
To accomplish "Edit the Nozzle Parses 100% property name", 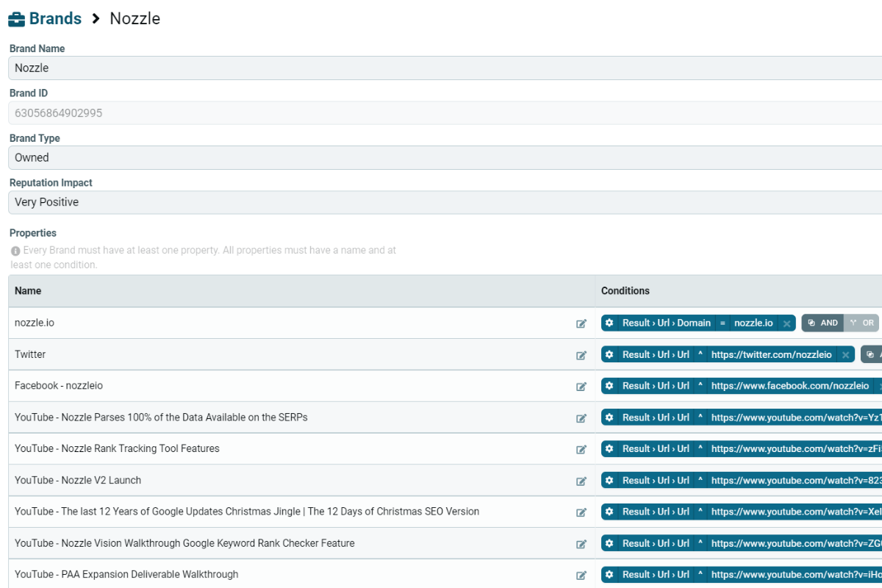I will click(581, 418).
